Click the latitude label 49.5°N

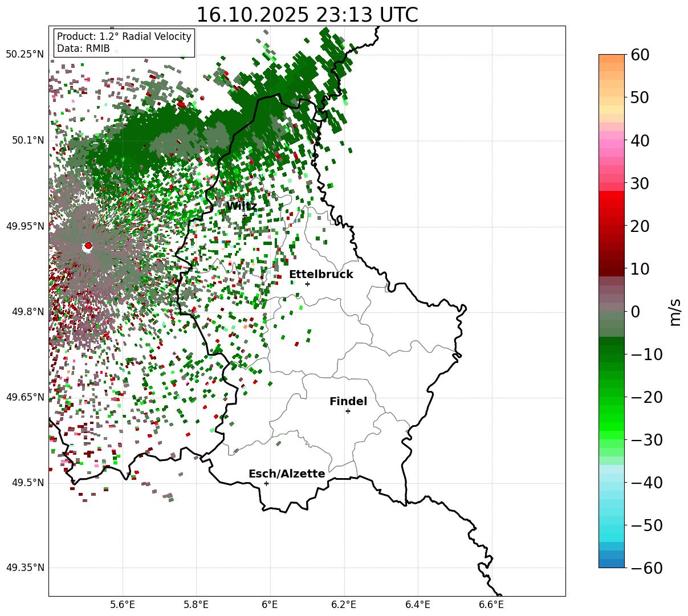27,483
